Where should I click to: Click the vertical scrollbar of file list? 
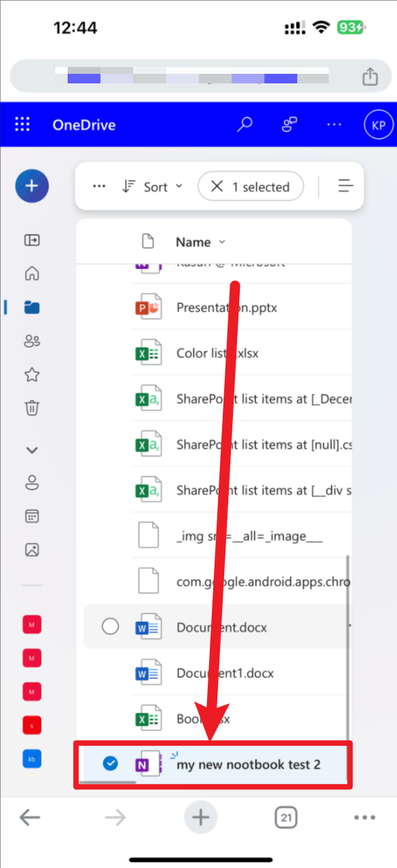pos(349,666)
